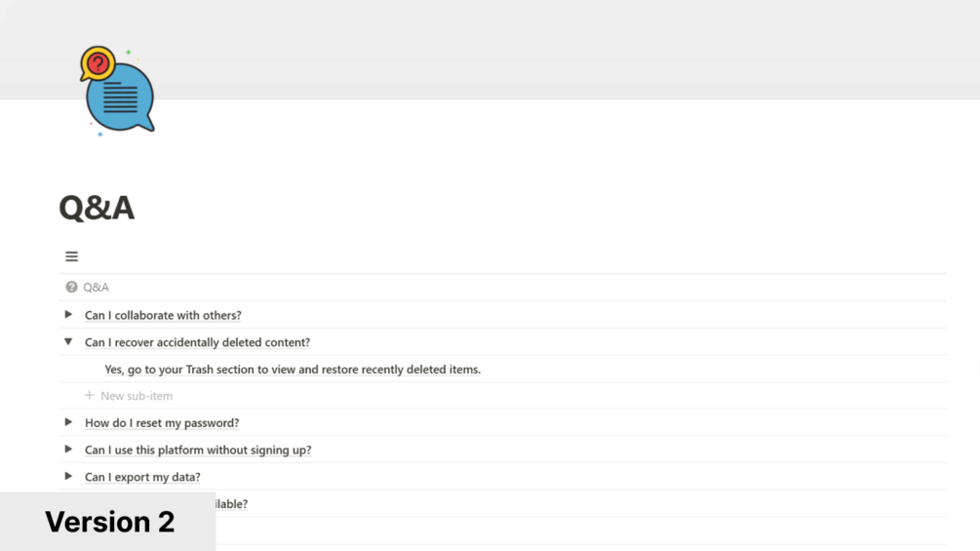Open "Can I recover accidentally deleted content?" page
The image size is (980, 551).
pos(197,343)
